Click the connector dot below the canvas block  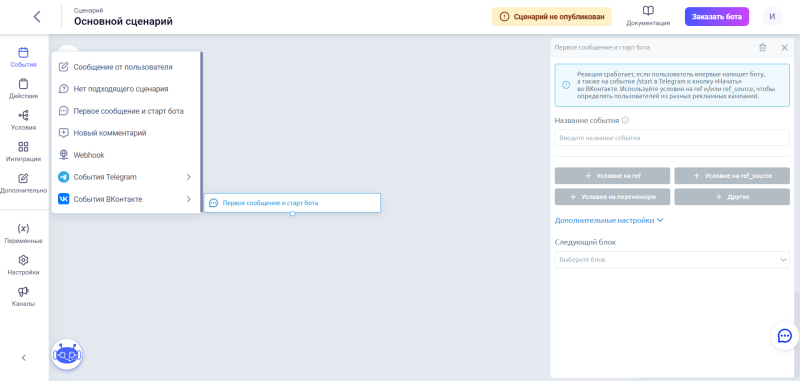292,213
